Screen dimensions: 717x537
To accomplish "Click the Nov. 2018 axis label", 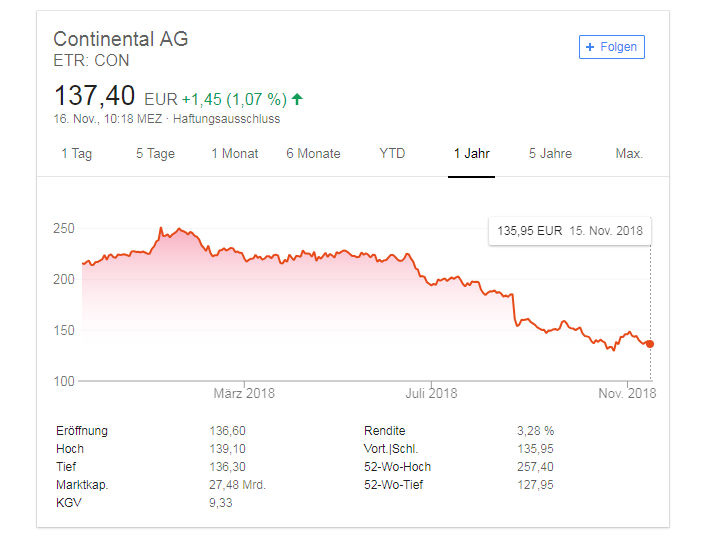I will coord(627,393).
